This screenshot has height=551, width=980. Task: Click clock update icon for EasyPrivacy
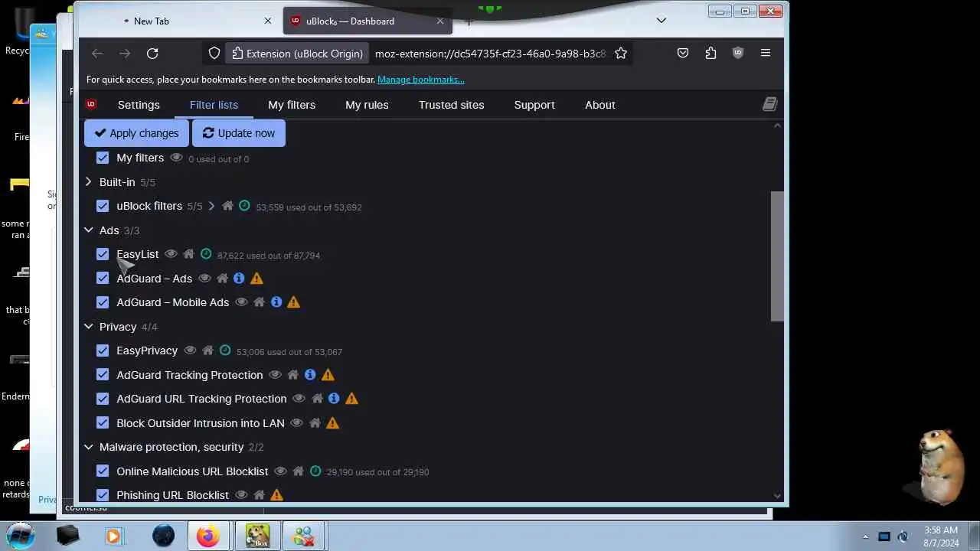[x=225, y=350]
